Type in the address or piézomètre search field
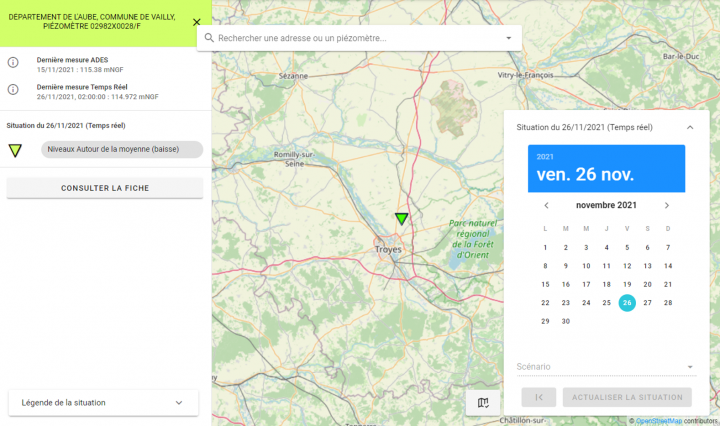Image resolution: width=720 pixels, height=426 pixels. 355,38
